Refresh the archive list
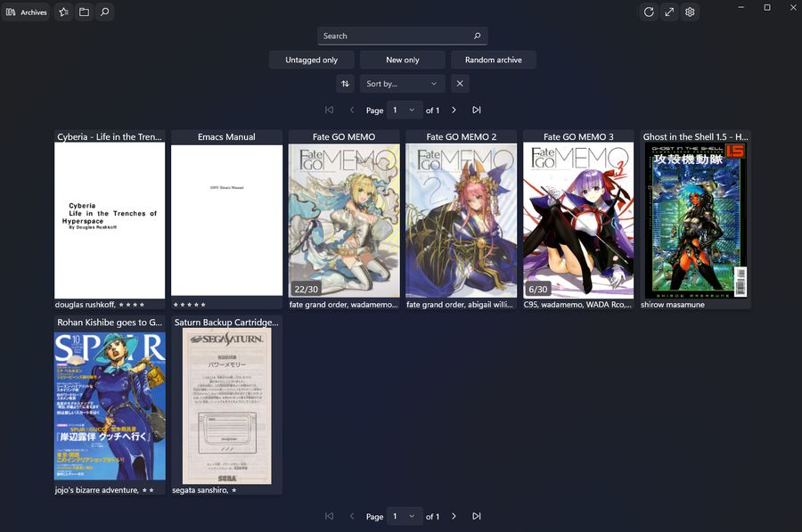 [649, 12]
